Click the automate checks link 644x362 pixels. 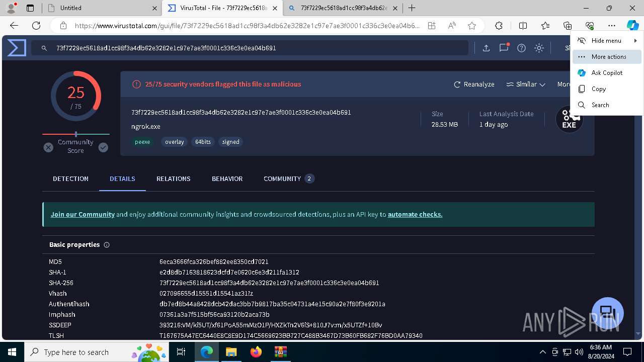[415, 214]
